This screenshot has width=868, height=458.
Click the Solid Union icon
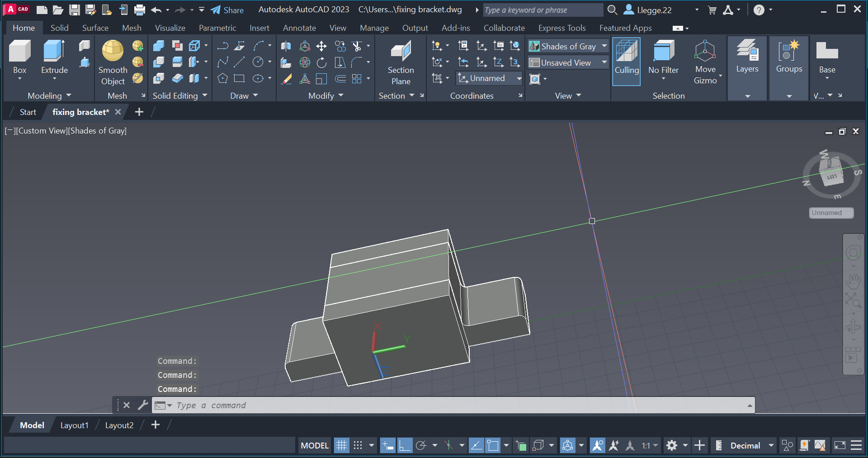[x=159, y=46]
